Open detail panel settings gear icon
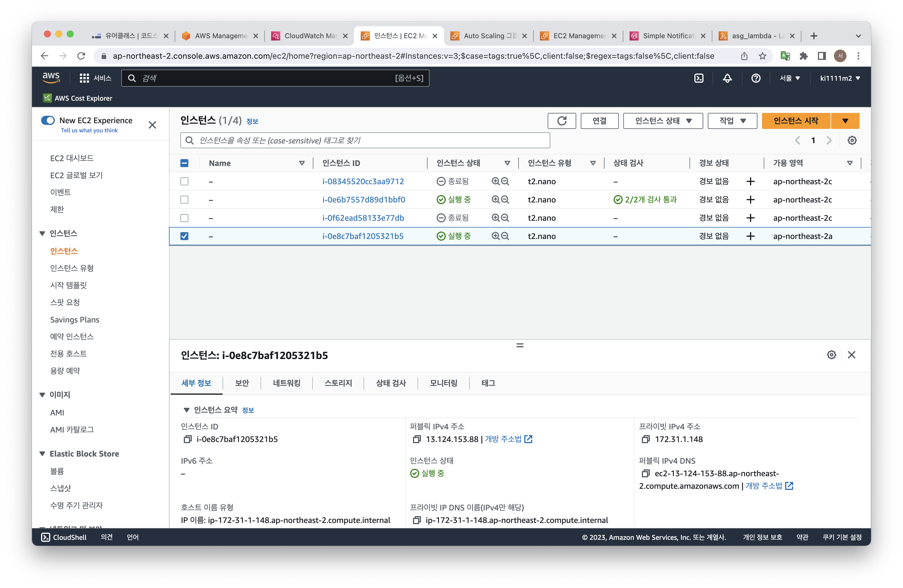This screenshot has height=588, width=903. click(x=831, y=355)
